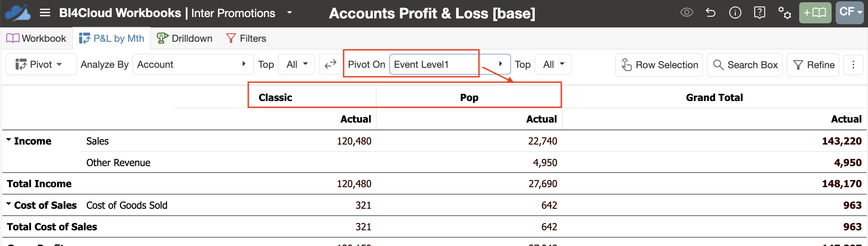868x246 pixels.
Task: Click the Classic column header
Action: (275, 97)
